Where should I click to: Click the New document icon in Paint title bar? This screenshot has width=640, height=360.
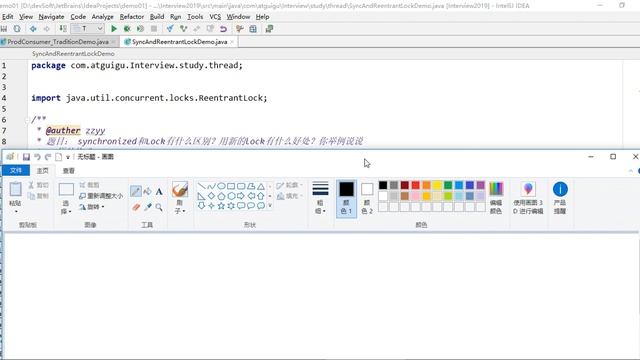tap(58, 157)
